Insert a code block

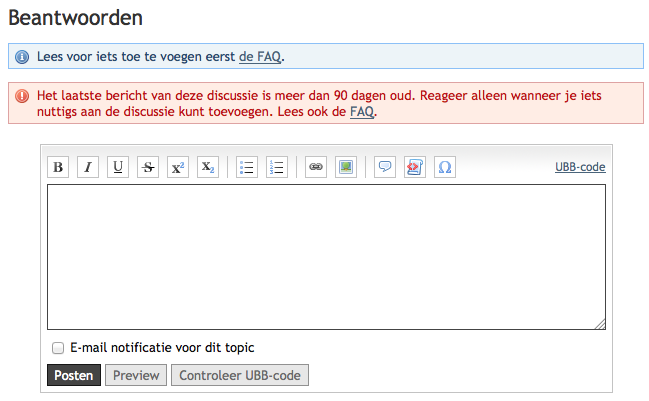[x=415, y=167]
